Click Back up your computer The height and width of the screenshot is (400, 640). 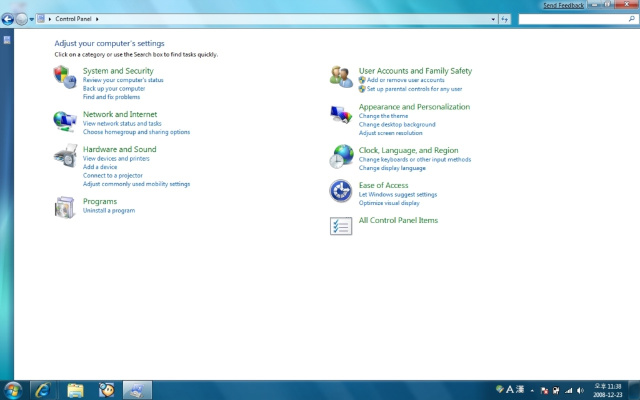(x=114, y=89)
